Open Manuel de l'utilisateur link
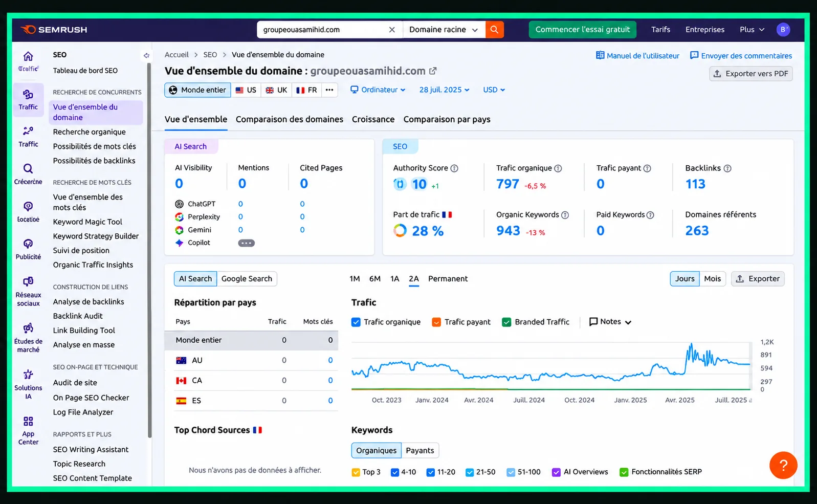This screenshot has width=817, height=504. pyautogui.click(x=638, y=56)
